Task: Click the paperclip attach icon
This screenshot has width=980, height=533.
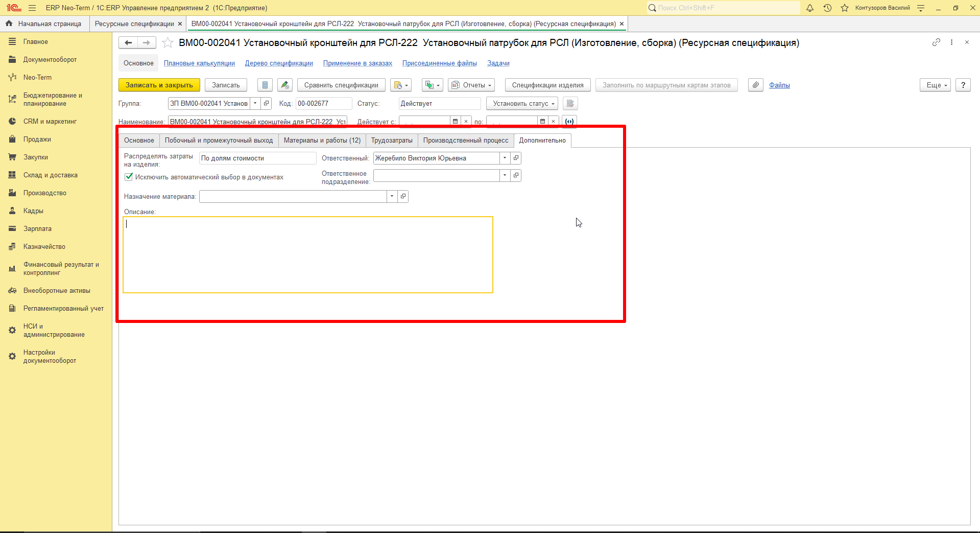Action: point(756,85)
